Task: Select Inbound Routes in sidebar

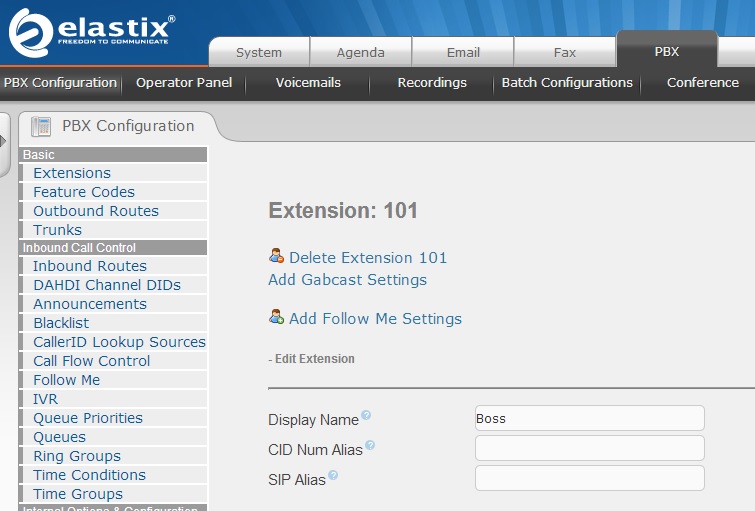Action: pos(90,266)
